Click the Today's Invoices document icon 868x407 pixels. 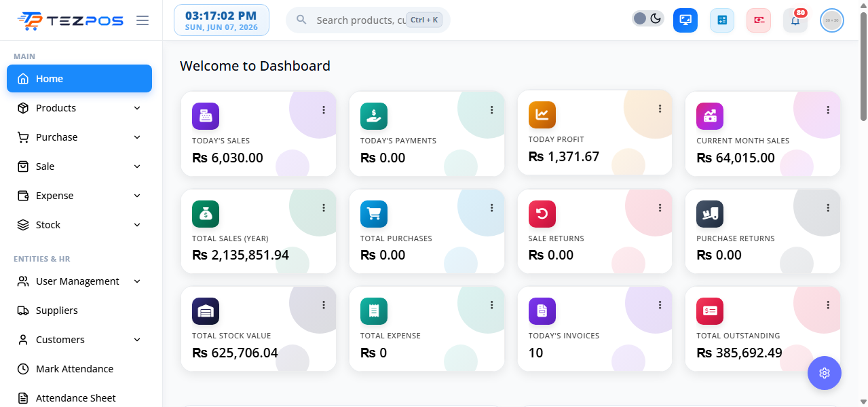click(x=542, y=311)
